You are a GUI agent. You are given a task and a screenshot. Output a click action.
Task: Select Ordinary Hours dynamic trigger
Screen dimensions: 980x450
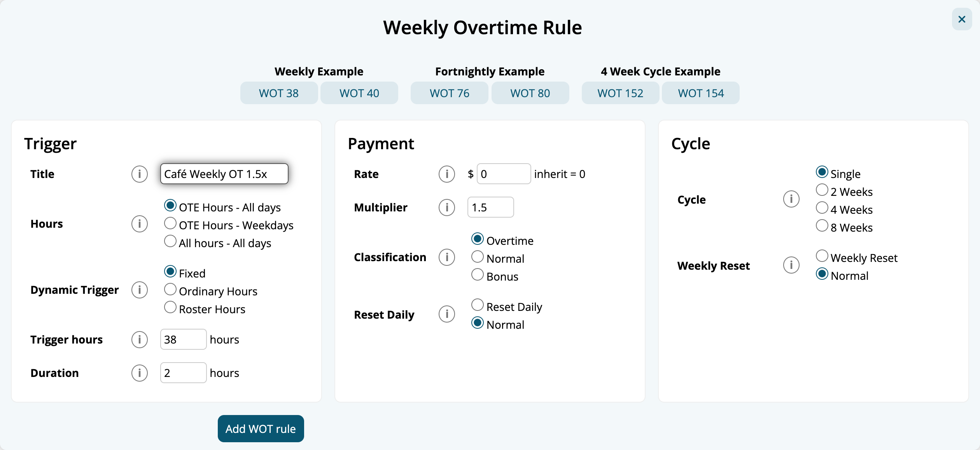click(x=170, y=290)
